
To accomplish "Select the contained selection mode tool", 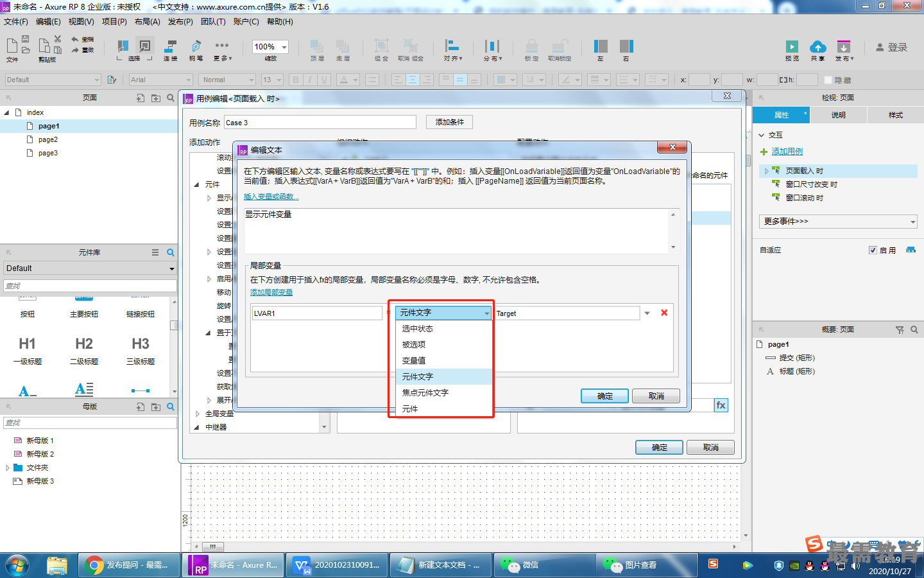I will coord(146,46).
